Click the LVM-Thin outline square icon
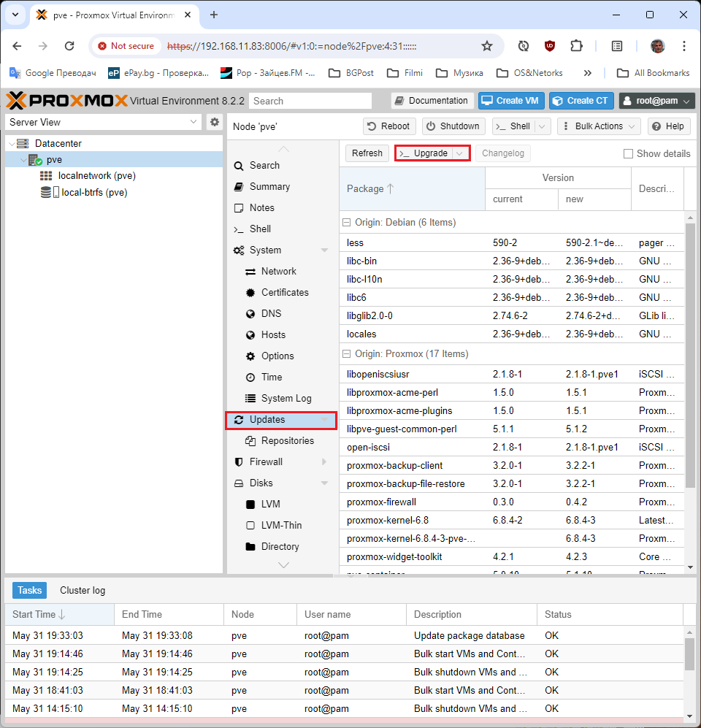The image size is (701, 728). tap(250, 526)
